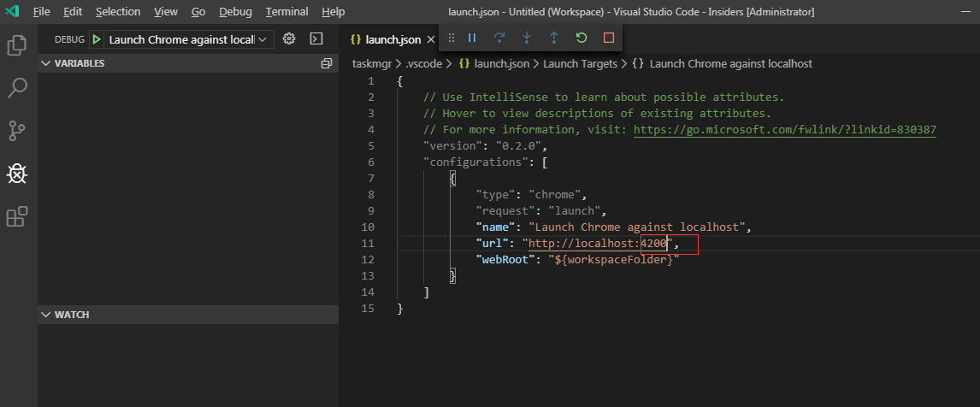Open the go.microsoft.com fwlink URL
The height and width of the screenshot is (407, 980).
pyautogui.click(x=785, y=129)
